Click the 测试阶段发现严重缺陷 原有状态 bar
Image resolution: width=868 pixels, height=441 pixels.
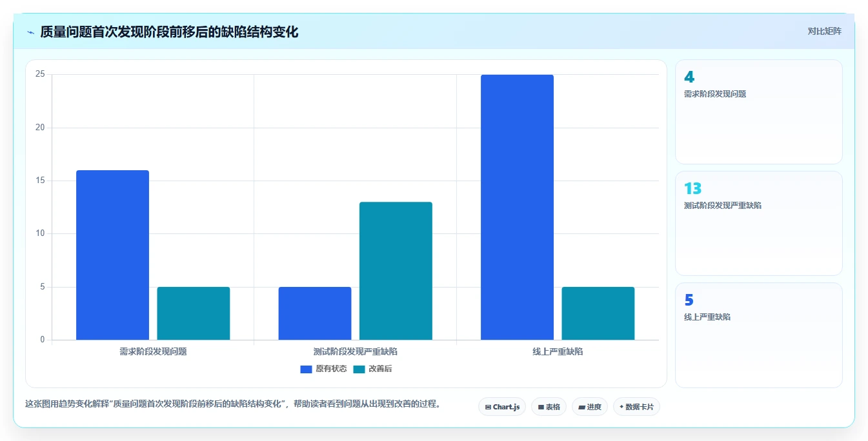[315, 313]
